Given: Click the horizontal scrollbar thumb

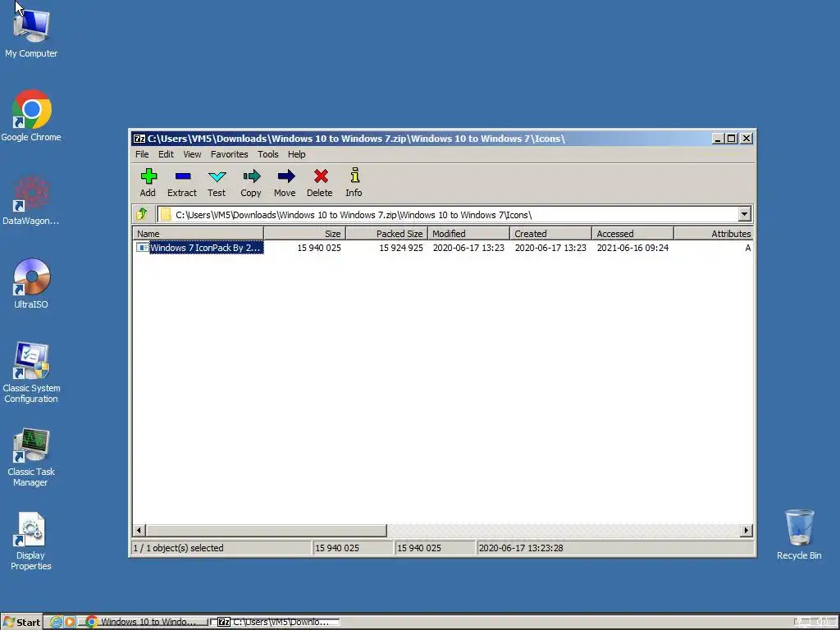Looking at the screenshot, I should tap(266, 531).
